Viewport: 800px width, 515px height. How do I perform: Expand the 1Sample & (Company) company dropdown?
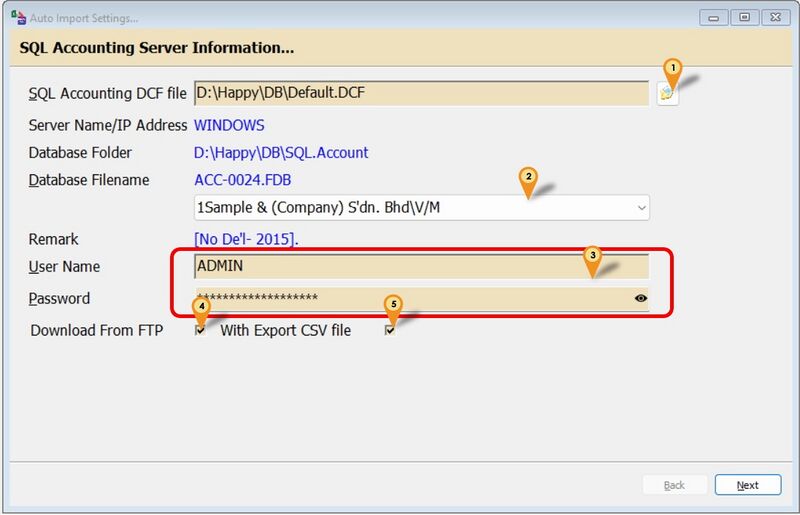point(640,208)
